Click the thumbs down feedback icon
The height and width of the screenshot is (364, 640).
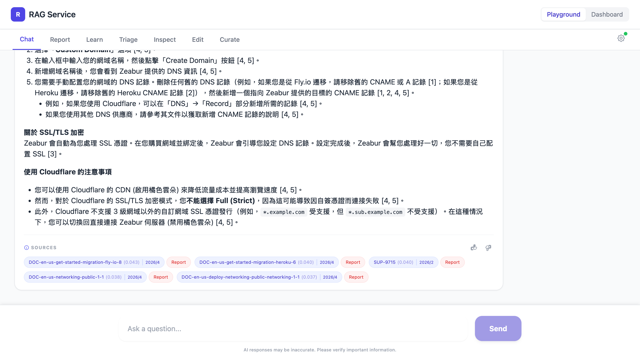[x=488, y=248]
